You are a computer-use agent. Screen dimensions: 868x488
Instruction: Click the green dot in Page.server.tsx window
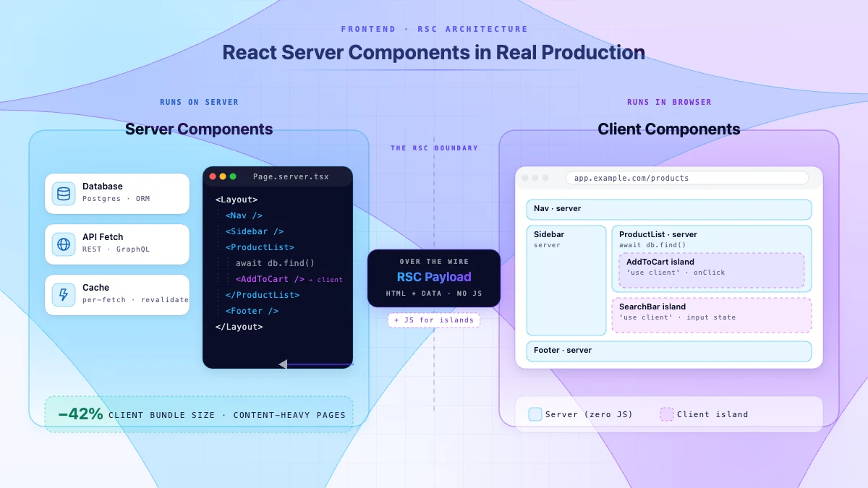(233, 176)
